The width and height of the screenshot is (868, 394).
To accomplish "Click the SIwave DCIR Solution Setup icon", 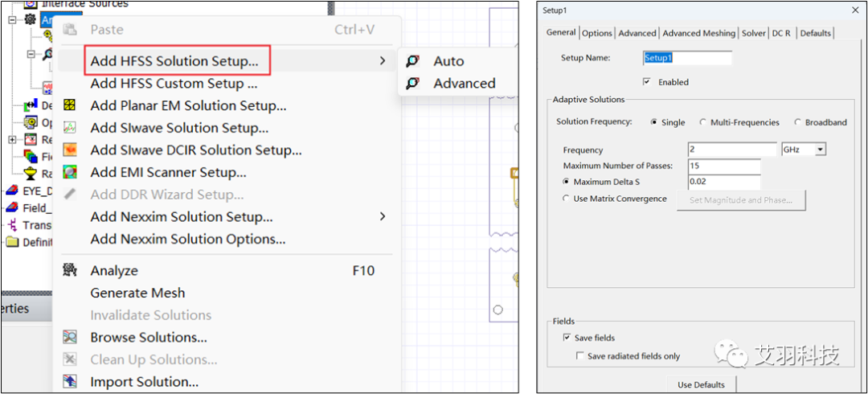I will coord(70,150).
